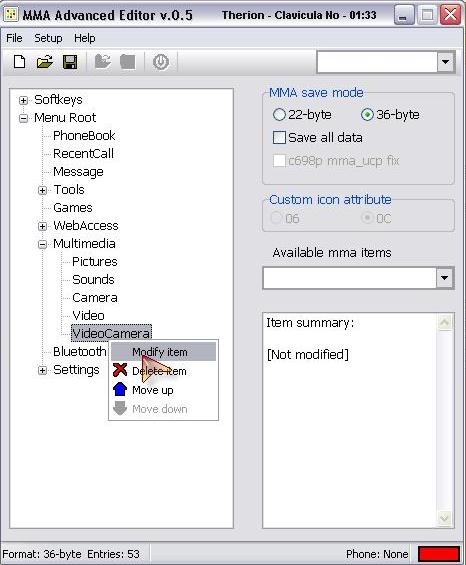This screenshot has height=565, width=466.
Task: Click the Item summary scroll up arrow
Action: [445, 322]
